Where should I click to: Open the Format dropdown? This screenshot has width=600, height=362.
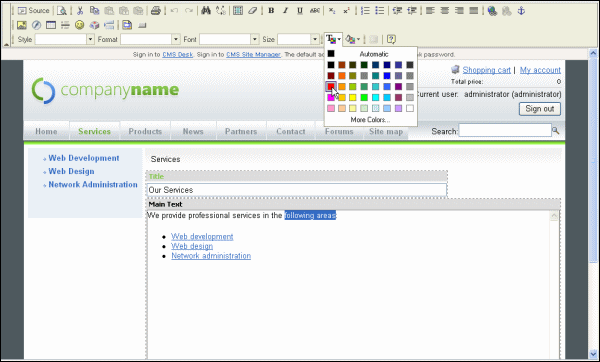point(176,39)
